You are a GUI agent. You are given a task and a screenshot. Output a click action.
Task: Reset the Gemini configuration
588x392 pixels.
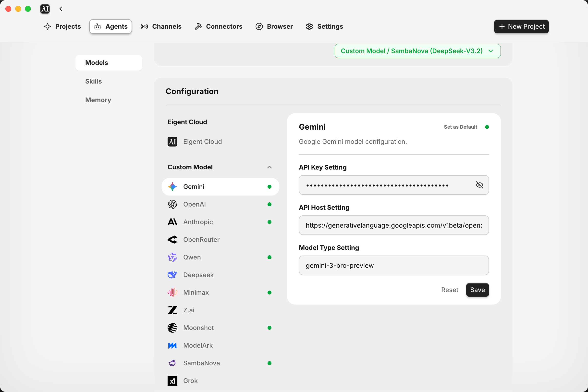click(450, 290)
